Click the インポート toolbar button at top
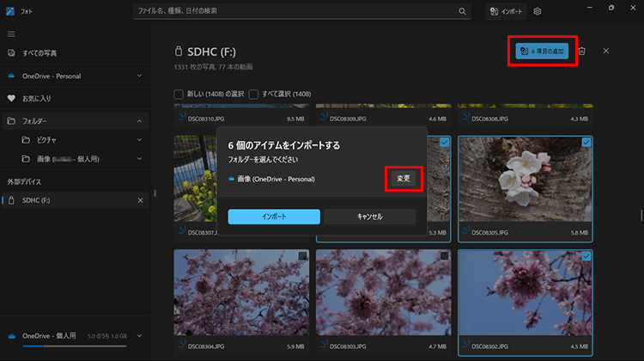The image size is (644, 361). 506,11
